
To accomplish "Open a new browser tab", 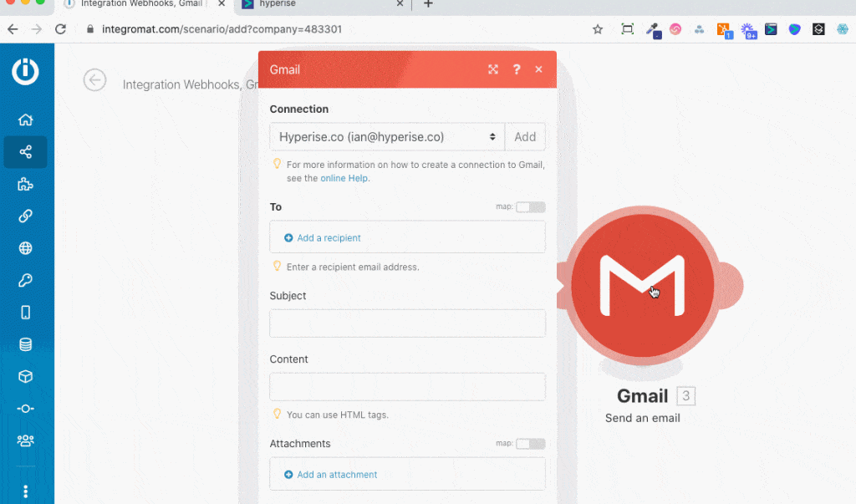I will pyautogui.click(x=429, y=4).
